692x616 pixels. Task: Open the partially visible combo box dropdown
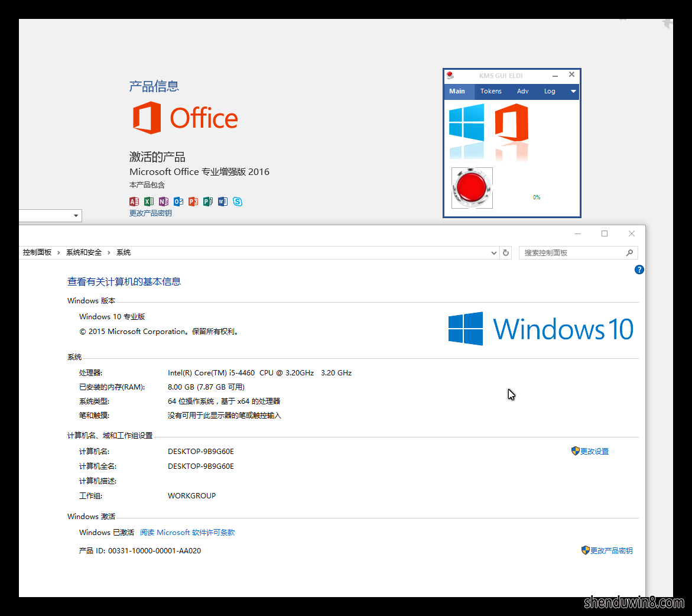76,216
